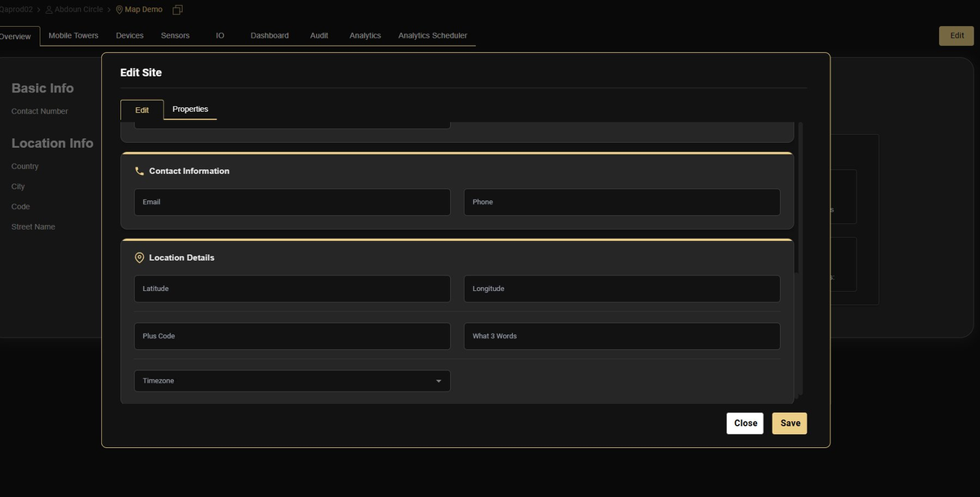Click the Qaprod02 breadcrumb link
This screenshot has width=980, height=497.
pyautogui.click(x=16, y=10)
